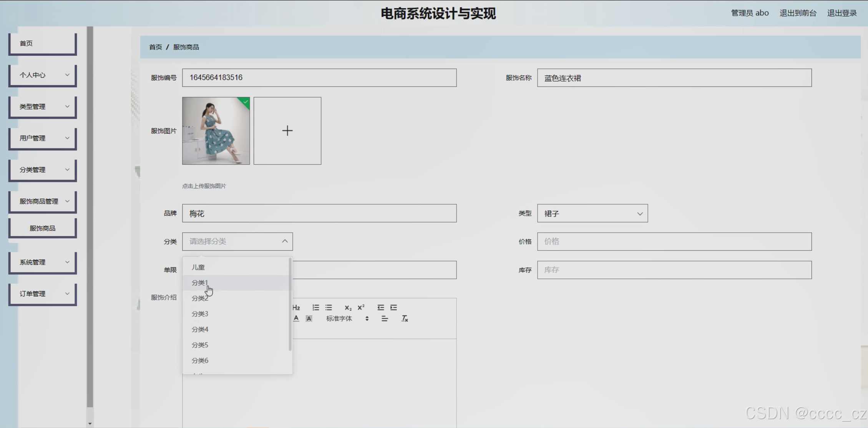Open the text color picker

[x=296, y=318]
